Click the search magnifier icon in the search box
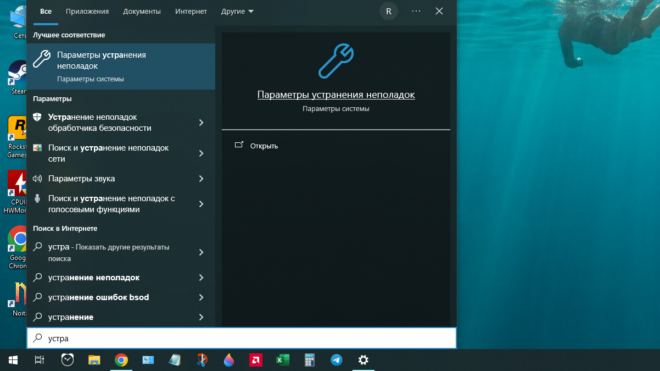 click(x=38, y=338)
